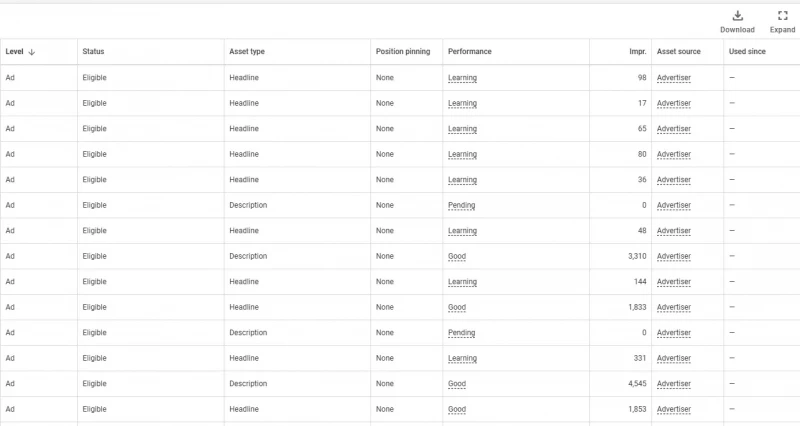800x426 pixels.
Task: Open Good performance link with 3,310 impressions
Action: pyautogui.click(x=457, y=257)
